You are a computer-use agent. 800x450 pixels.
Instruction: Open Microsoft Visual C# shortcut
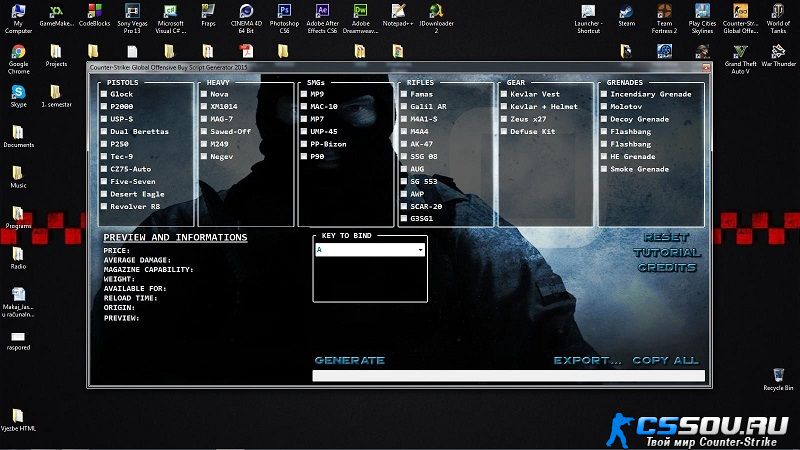[x=170, y=18]
